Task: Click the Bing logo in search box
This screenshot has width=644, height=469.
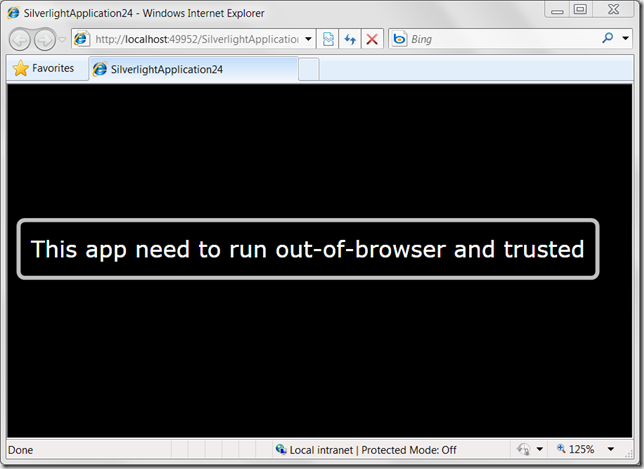Action: 399,39
